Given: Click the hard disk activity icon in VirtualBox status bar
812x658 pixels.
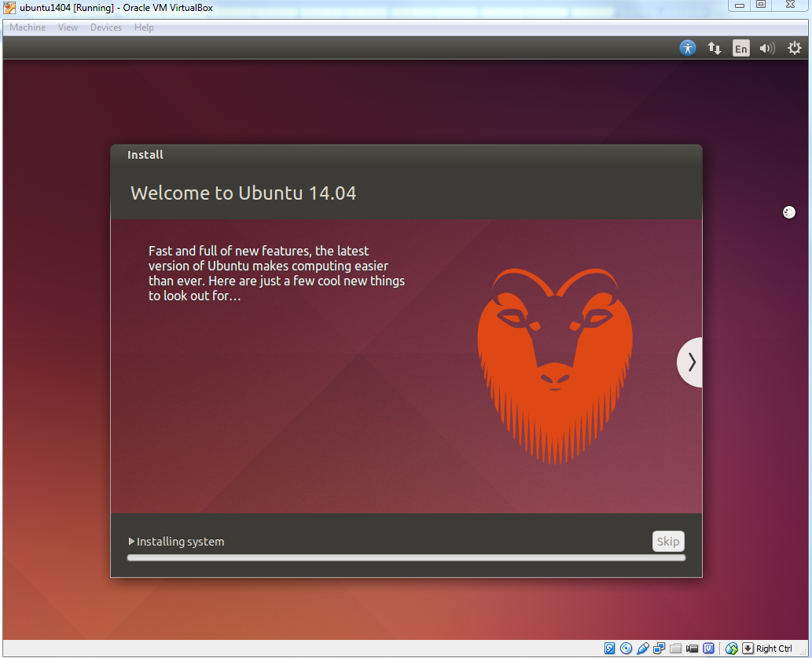Looking at the screenshot, I should click(x=609, y=648).
